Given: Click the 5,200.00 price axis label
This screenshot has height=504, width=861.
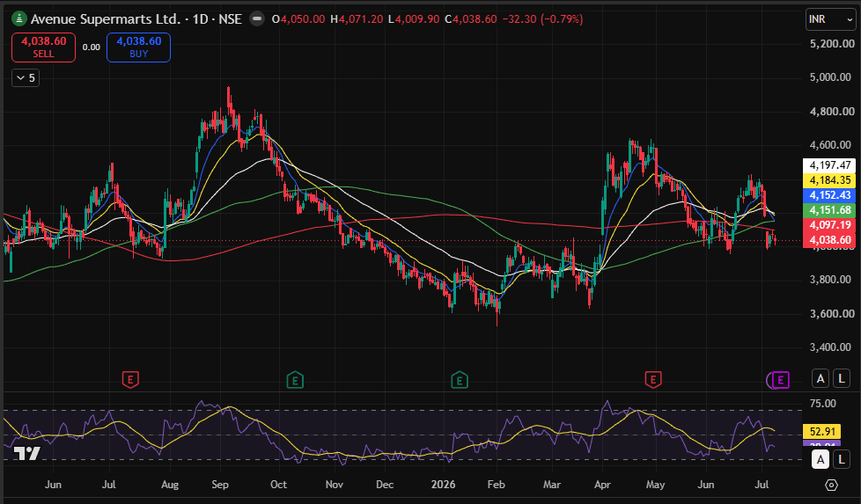Looking at the screenshot, I should coord(832,43).
